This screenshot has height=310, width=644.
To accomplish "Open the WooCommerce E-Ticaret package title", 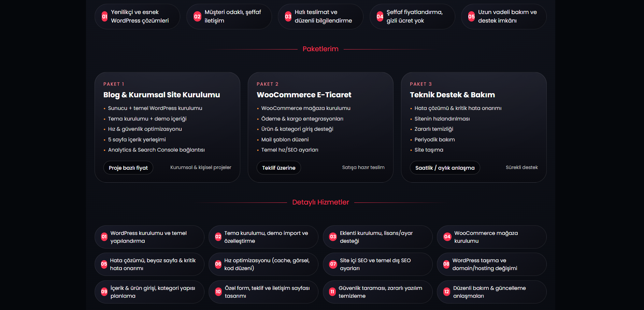I will (304, 95).
